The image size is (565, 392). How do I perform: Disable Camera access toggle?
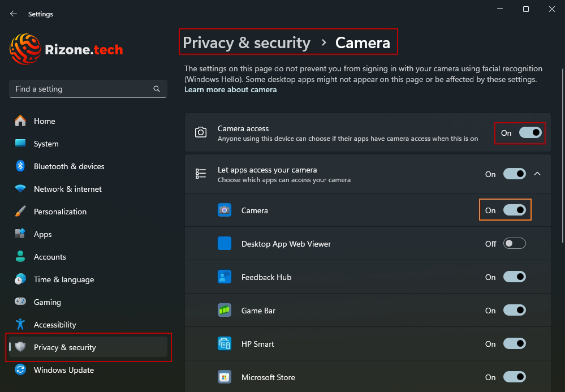pos(529,133)
